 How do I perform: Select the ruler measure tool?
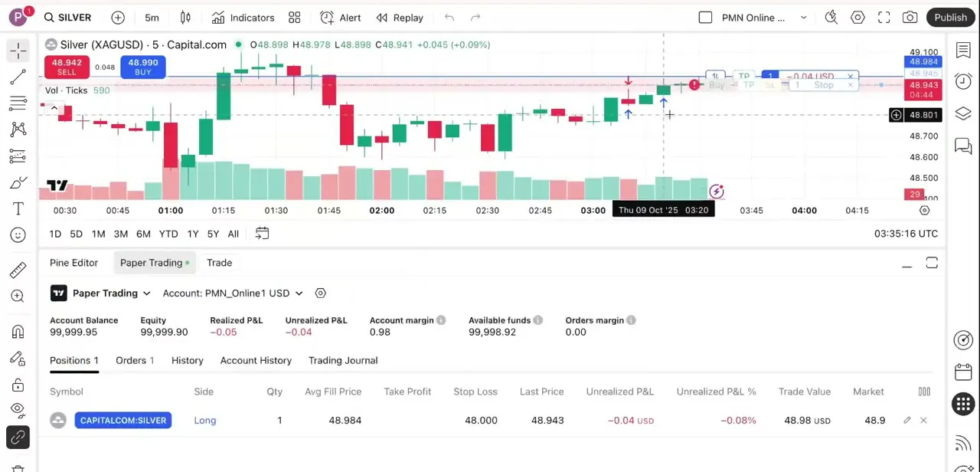click(x=18, y=270)
